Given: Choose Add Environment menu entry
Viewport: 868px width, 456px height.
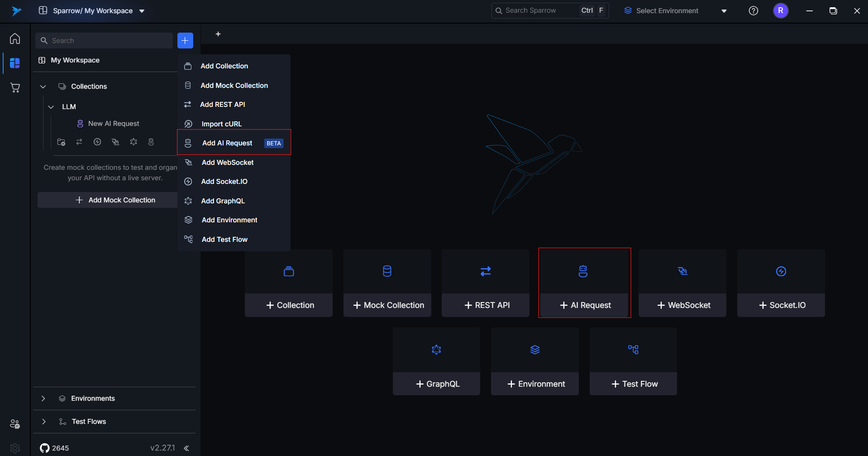Looking at the screenshot, I should point(234,220).
